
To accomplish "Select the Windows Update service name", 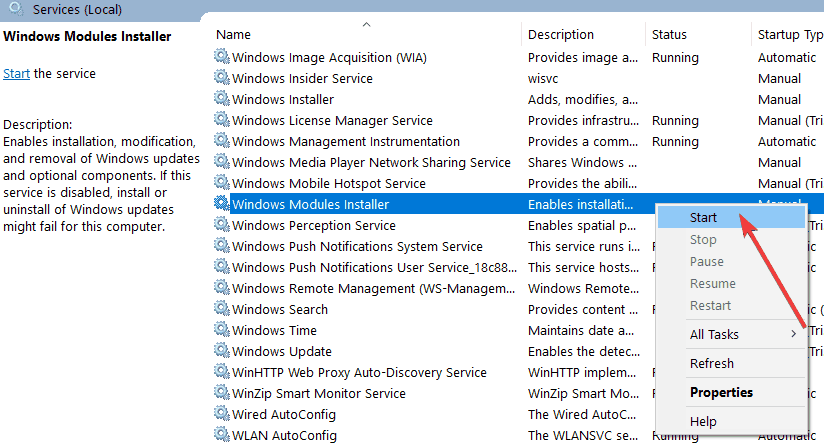I will [282, 351].
